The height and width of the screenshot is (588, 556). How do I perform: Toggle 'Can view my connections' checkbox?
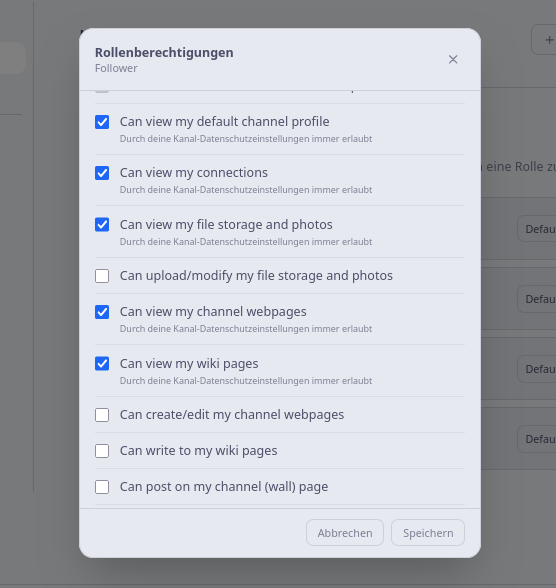[102, 173]
